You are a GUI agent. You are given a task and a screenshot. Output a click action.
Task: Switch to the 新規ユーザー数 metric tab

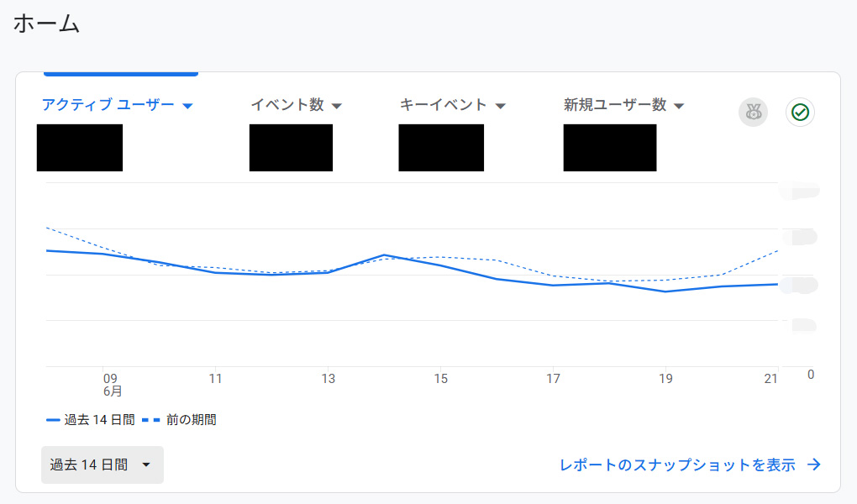[615, 104]
